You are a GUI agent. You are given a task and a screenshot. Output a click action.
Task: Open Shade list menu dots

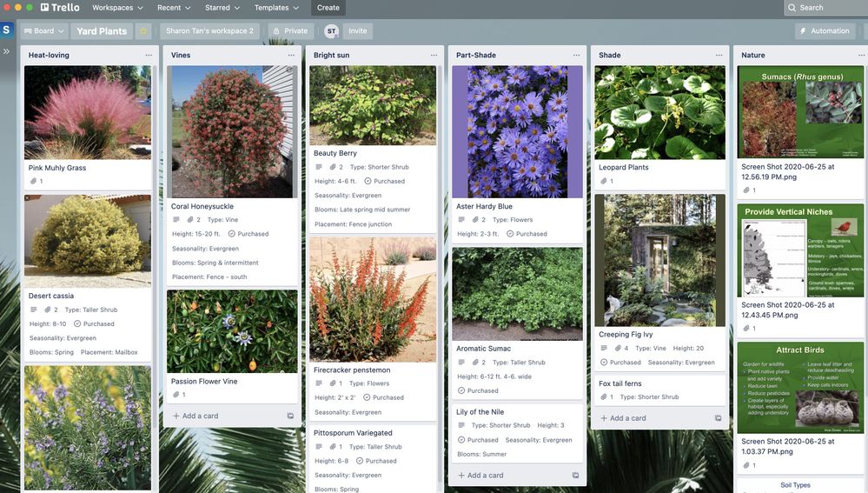point(719,55)
